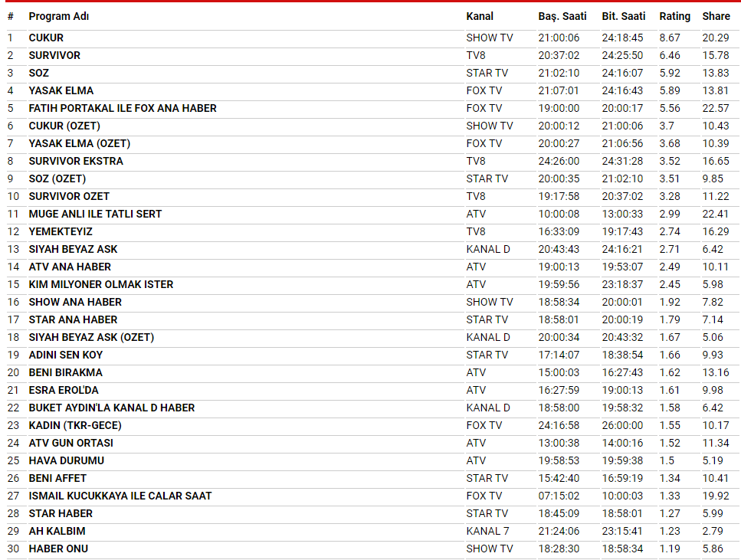The image size is (741, 560).
Task: Click the 'HAVA DURUMU' program name
Action: [x=67, y=460]
